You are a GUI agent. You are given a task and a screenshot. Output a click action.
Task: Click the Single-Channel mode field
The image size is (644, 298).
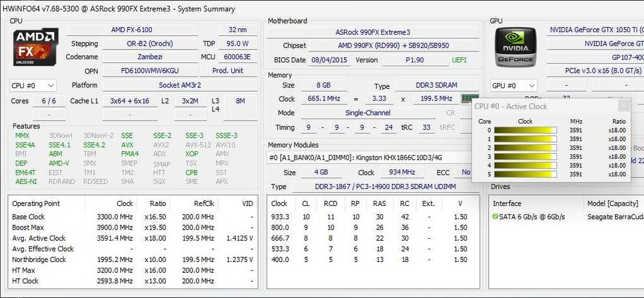pyautogui.click(x=368, y=113)
